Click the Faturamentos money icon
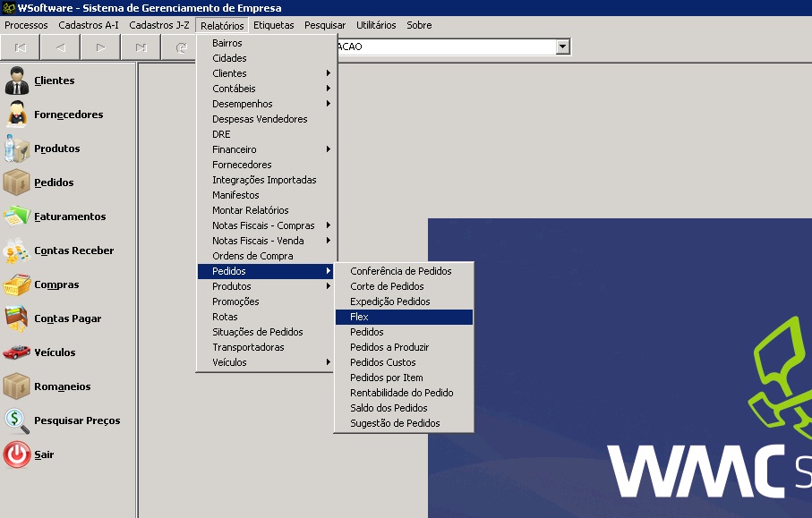The image size is (812, 518). (17, 217)
